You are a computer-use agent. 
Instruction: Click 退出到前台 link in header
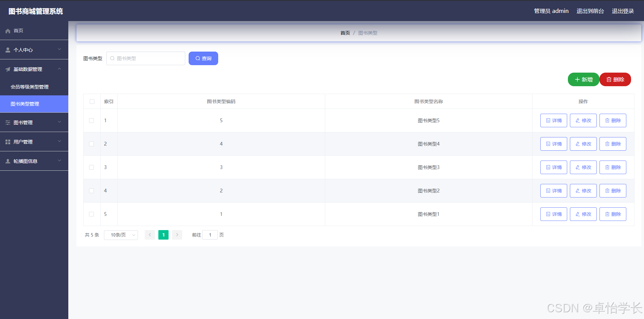point(590,11)
